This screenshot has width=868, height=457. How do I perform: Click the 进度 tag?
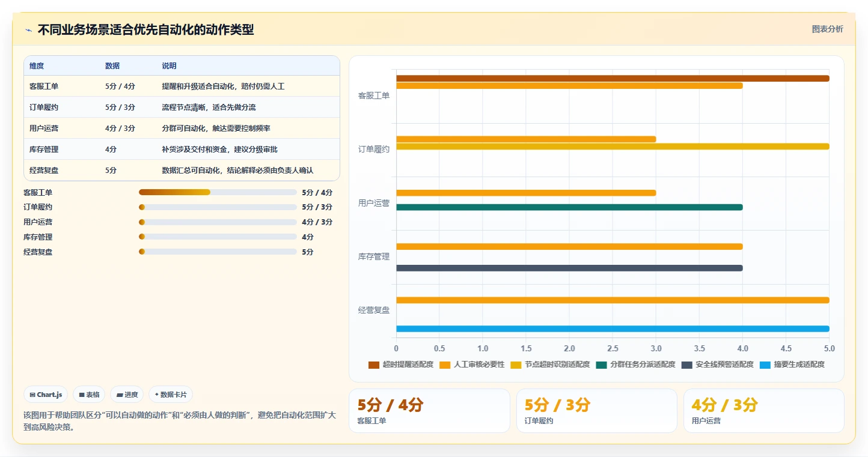(x=127, y=395)
